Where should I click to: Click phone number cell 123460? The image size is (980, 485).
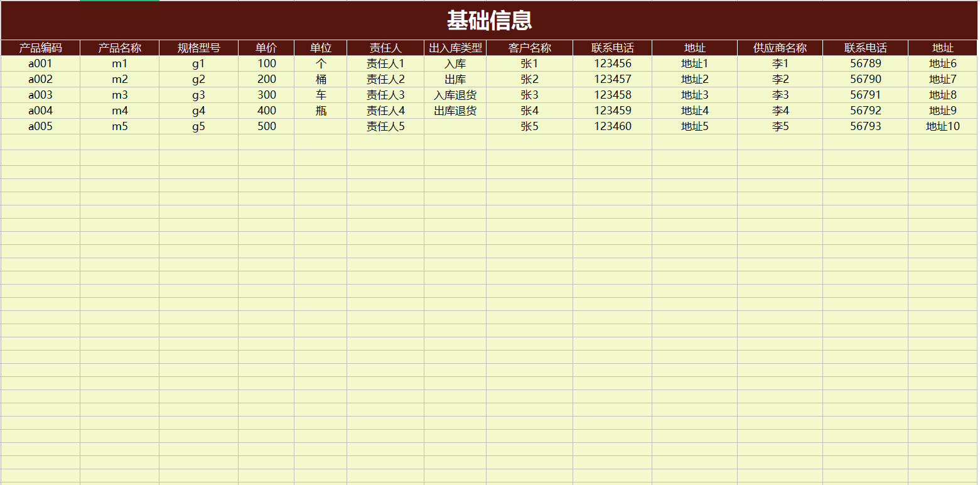[x=613, y=126]
